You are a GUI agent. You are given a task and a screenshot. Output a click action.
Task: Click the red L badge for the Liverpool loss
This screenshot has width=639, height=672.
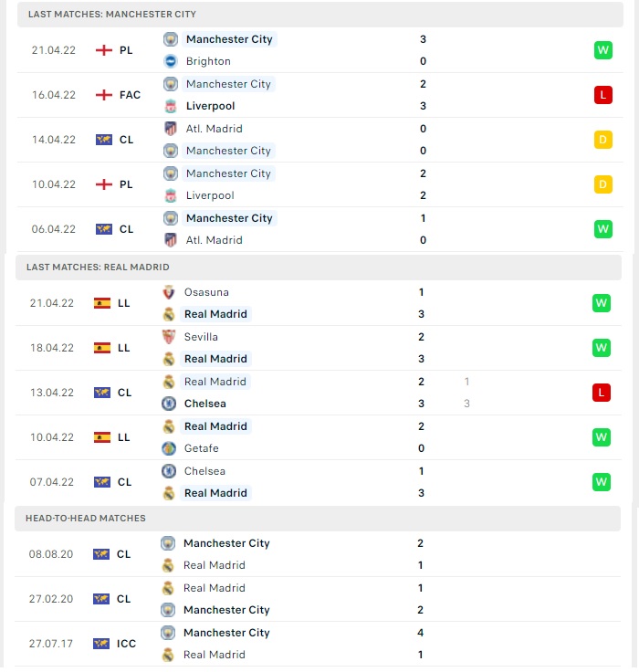click(603, 95)
